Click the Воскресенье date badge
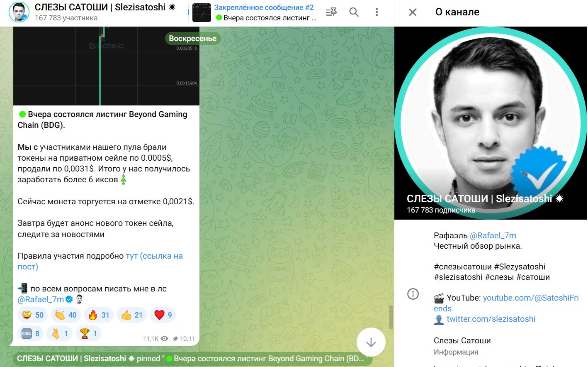Viewport: 588px width, 367px height. point(192,38)
